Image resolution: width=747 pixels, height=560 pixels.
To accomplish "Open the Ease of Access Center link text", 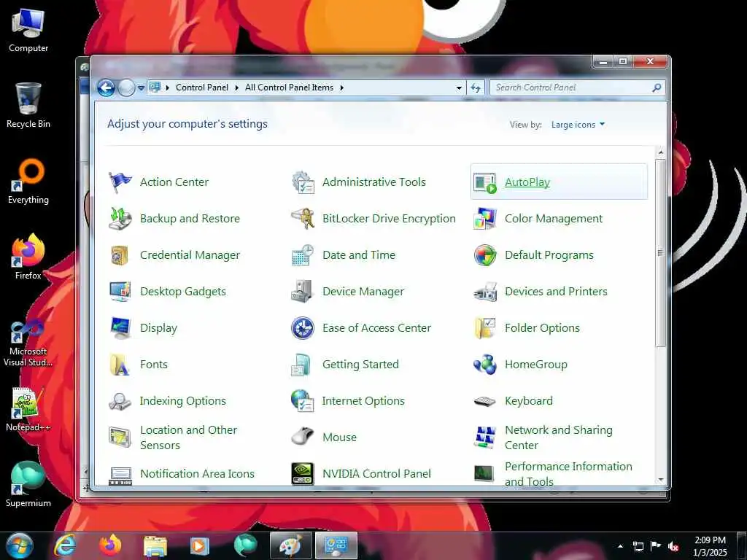I will pos(376,328).
